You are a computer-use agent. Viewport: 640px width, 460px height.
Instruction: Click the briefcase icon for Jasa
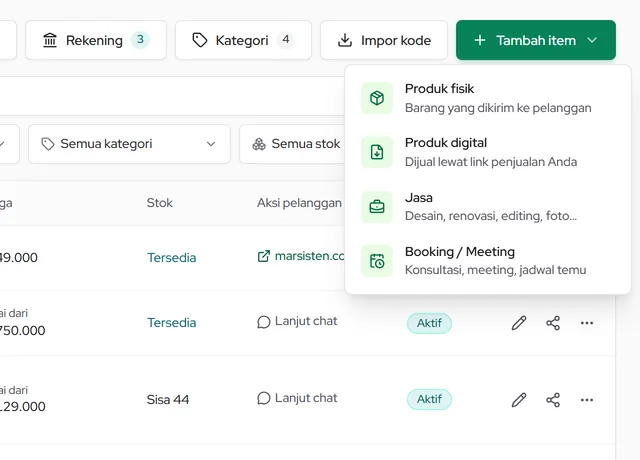pos(377,207)
